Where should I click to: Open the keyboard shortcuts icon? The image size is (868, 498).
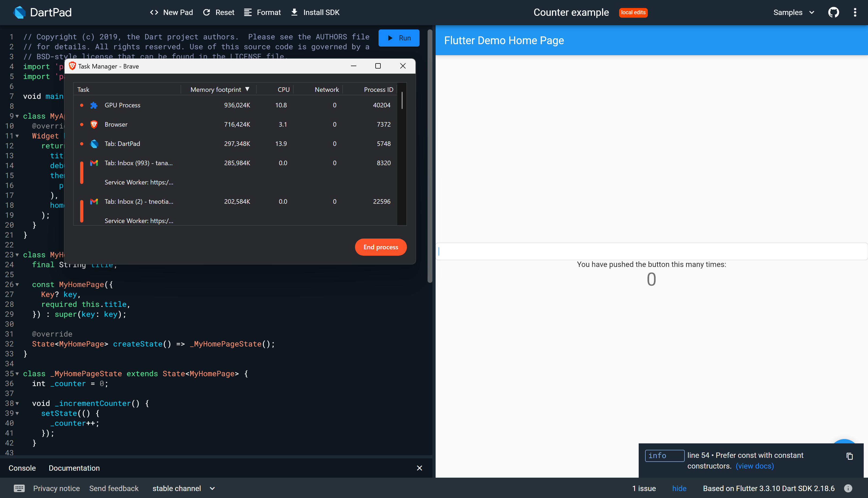(x=19, y=488)
